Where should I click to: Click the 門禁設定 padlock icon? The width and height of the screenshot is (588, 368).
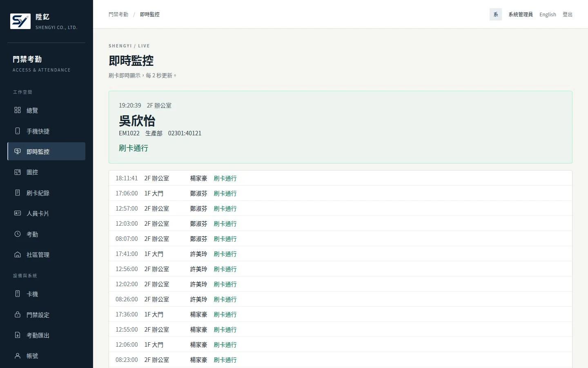pyautogui.click(x=18, y=314)
